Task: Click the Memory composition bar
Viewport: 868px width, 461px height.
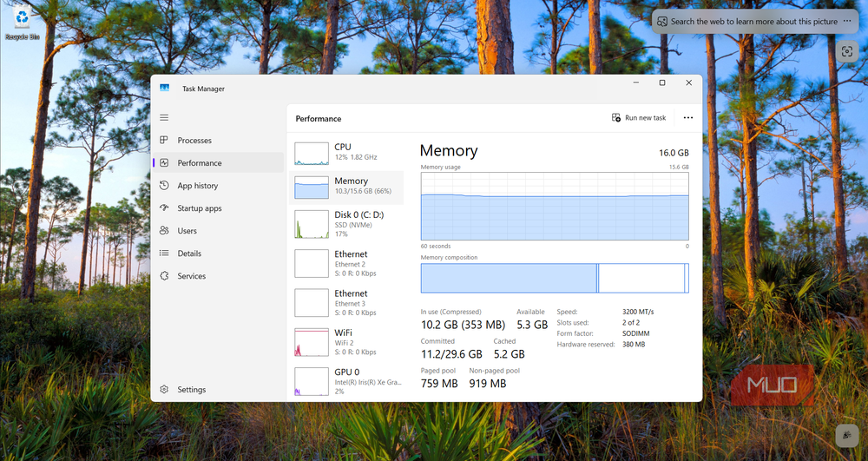Action: (x=555, y=278)
